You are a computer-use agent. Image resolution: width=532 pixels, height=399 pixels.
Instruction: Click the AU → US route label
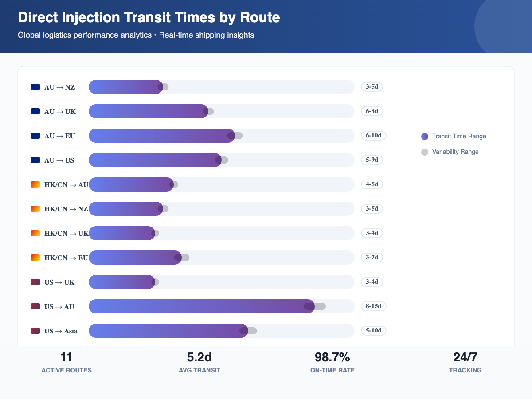pos(59,160)
